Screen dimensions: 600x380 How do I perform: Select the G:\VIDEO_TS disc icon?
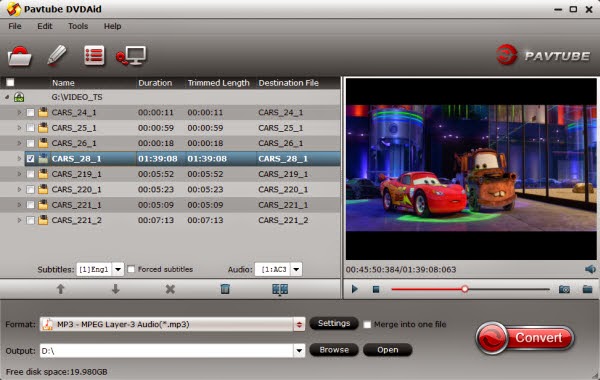[19, 97]
